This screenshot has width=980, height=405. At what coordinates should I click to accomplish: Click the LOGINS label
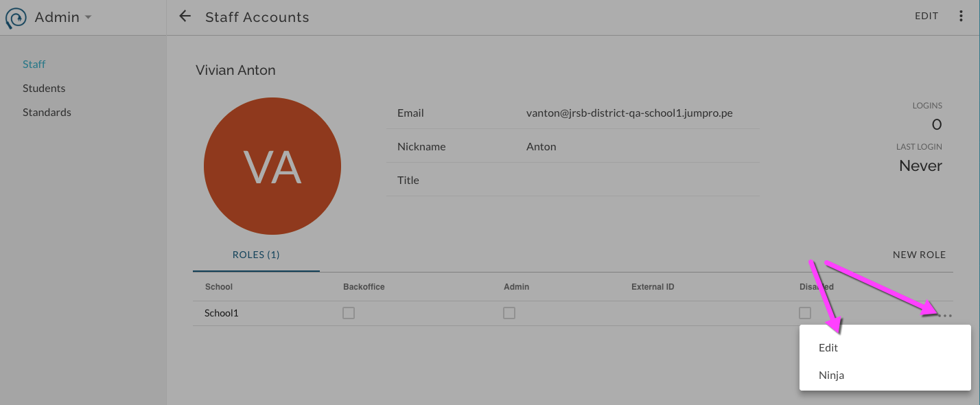pos(927,106)
